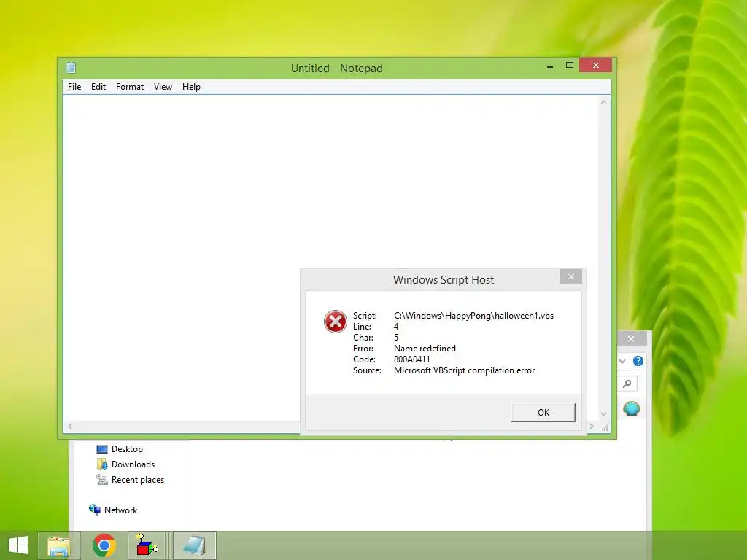Open the Help menu in Notepad
Viewport: 747px width, 560px height.
(x=191, y=87)
